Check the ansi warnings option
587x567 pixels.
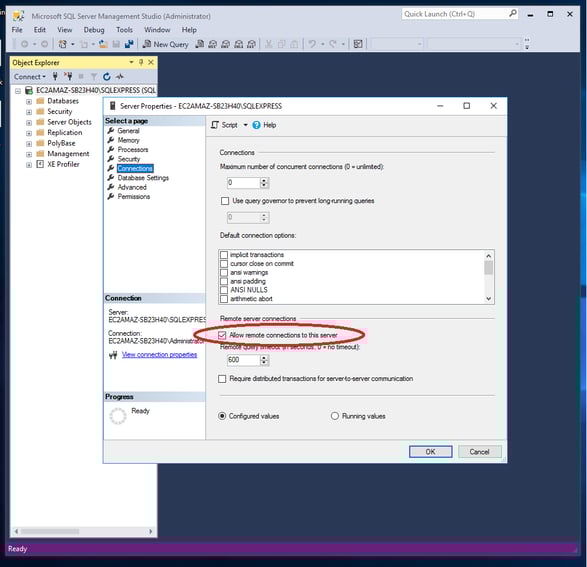pyautogui.click(x=224, y=272)
